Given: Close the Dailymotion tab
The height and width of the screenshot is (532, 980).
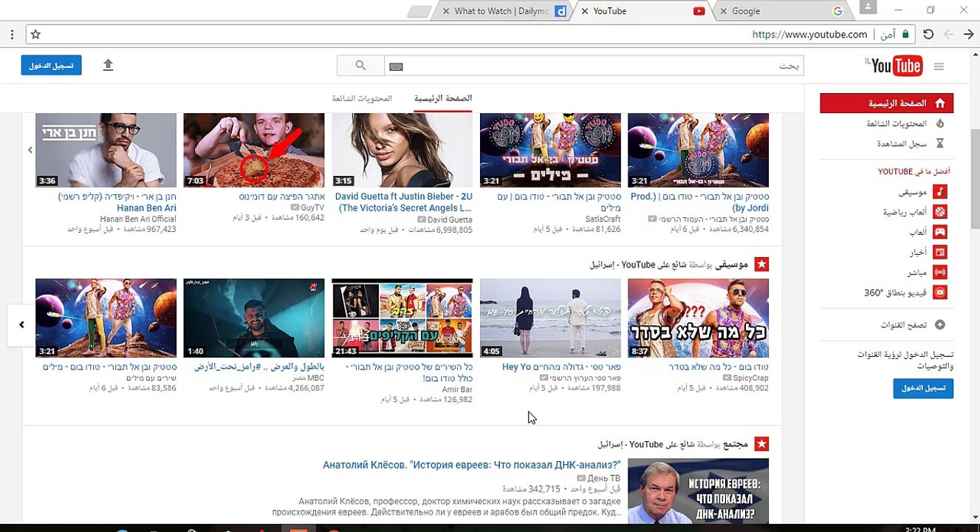Looking at the screenshot, I should click(x=446, y=11).
